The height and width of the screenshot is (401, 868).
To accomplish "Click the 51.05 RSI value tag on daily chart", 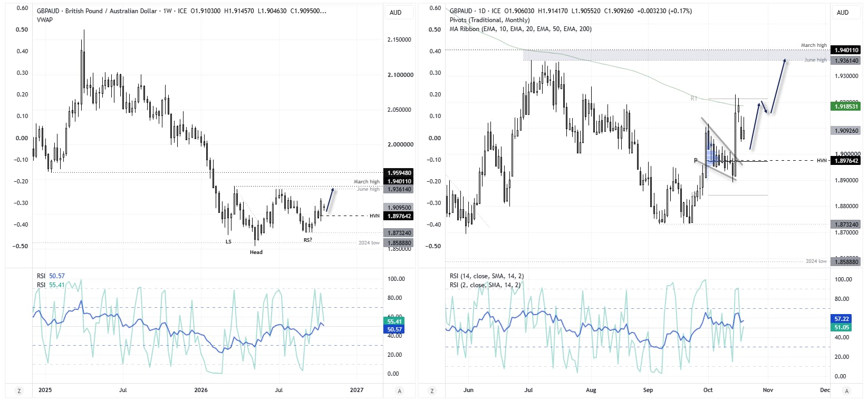I will coord(842,327).
